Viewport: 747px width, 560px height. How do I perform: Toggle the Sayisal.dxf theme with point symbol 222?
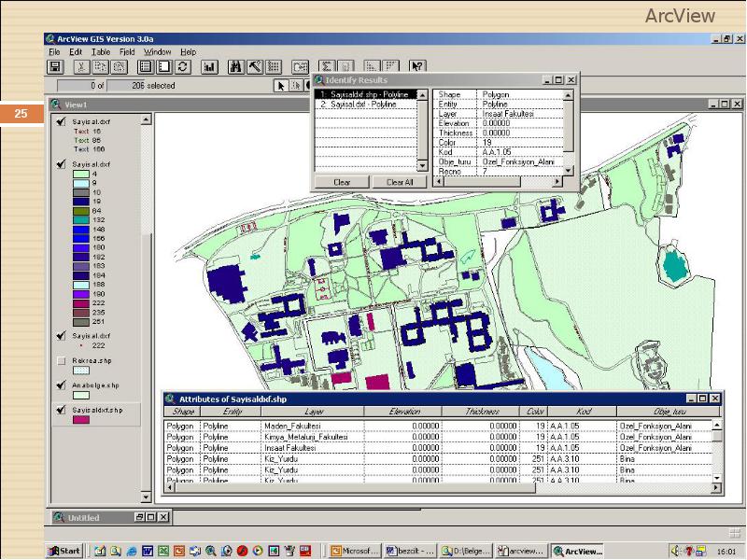click(x=61, y=335)
